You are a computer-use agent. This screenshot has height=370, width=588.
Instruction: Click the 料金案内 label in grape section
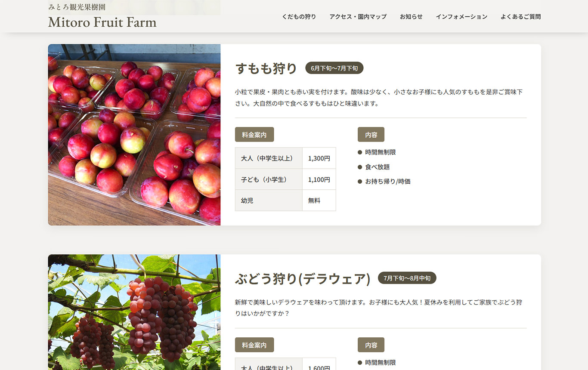click(254, 345)
